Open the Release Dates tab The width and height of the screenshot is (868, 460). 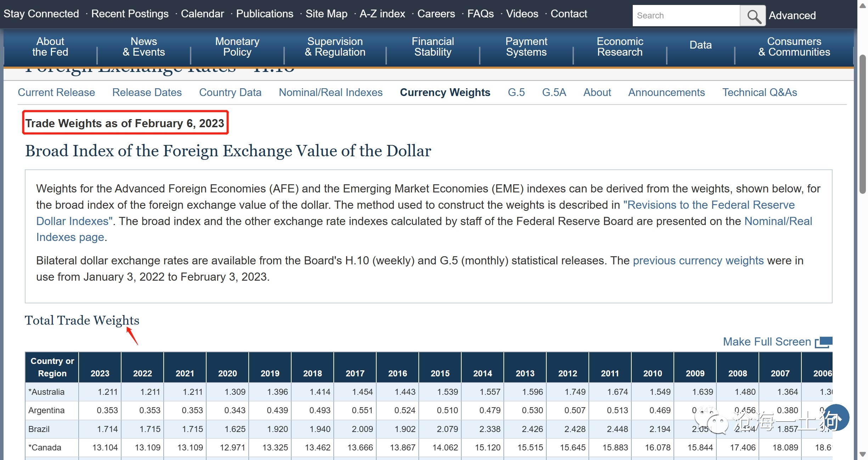click(x=147, y=92)
